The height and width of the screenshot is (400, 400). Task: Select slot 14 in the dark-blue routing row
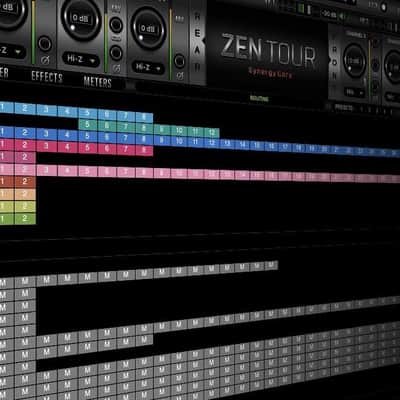(x=242, y=144)
